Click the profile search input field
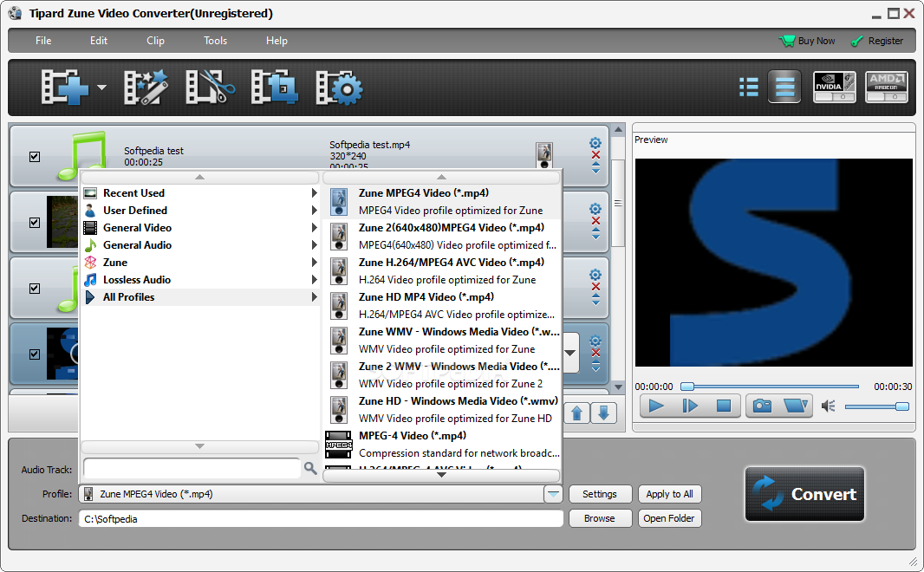The image size is (924, 572). [192, 468]
